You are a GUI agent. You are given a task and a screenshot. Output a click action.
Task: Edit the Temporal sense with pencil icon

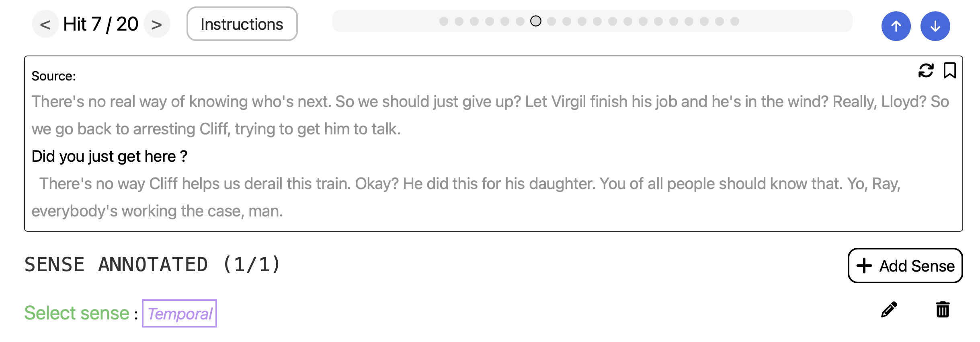pyautogui.click(x=889, y=310)
